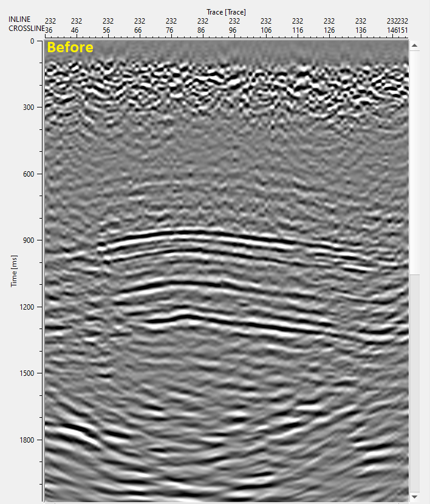
Task: Click the scroll down arrow of the vertical scrollbar
Action: tap(415, 497)
